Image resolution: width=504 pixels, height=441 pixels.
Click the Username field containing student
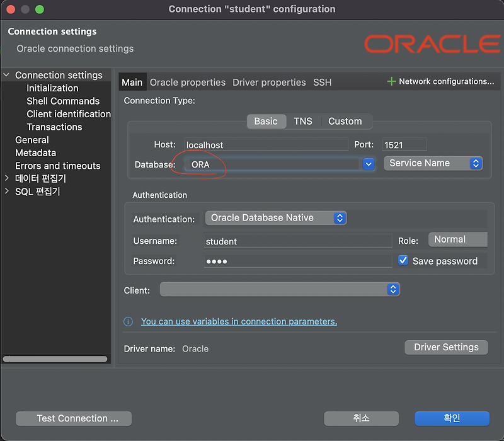tap(297, 241)
